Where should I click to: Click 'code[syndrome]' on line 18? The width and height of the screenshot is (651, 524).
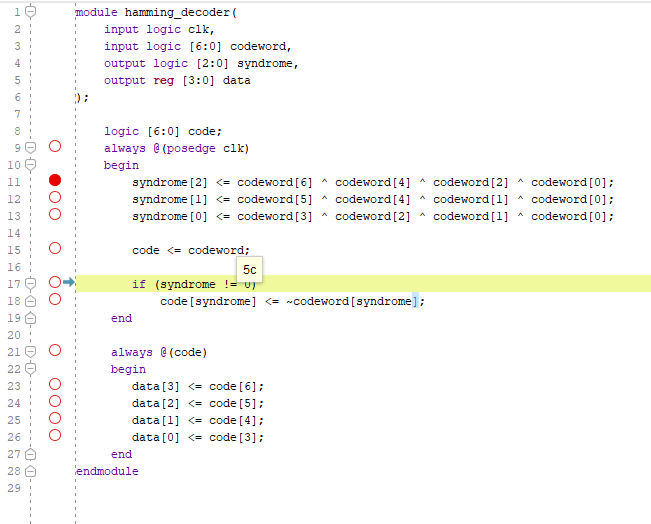pos(208,301)
